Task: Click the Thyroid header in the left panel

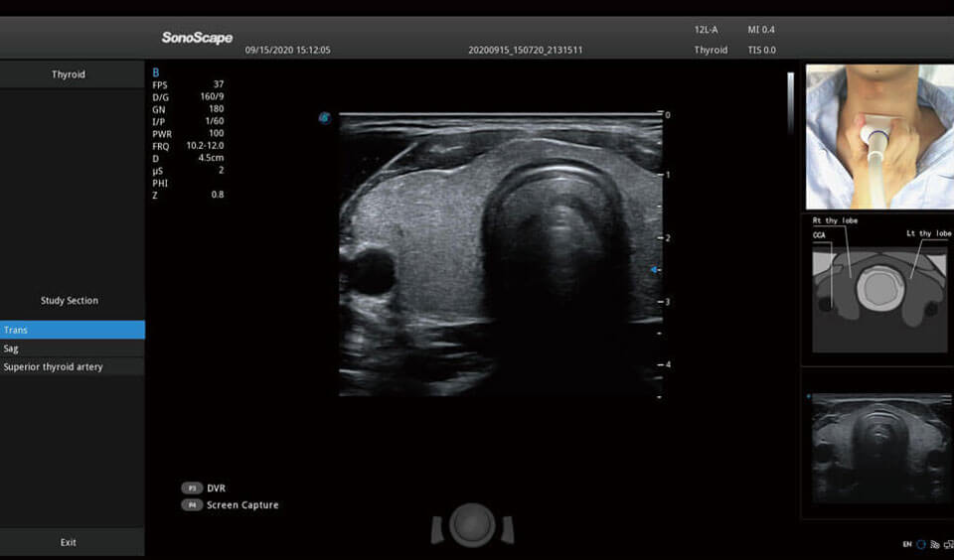Action: coord(70,74)
